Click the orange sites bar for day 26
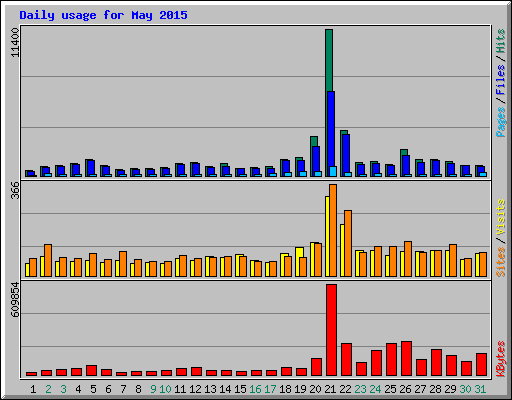The image size is (512, 400). pyautogui.click(x=408, y=259)
